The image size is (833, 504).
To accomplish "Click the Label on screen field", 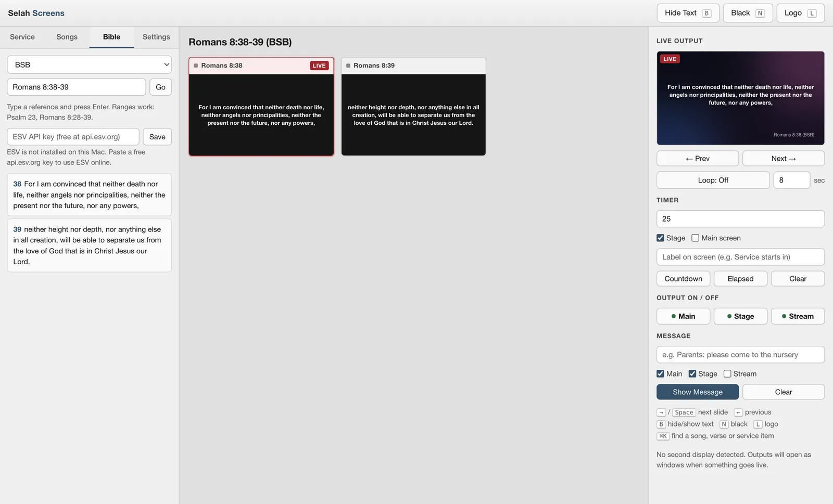I will pyautogui.click(x=740, y=257).
